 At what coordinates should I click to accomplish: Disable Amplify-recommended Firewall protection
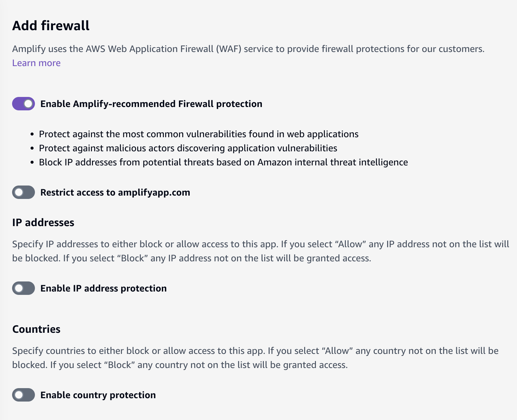coord(23,104)
